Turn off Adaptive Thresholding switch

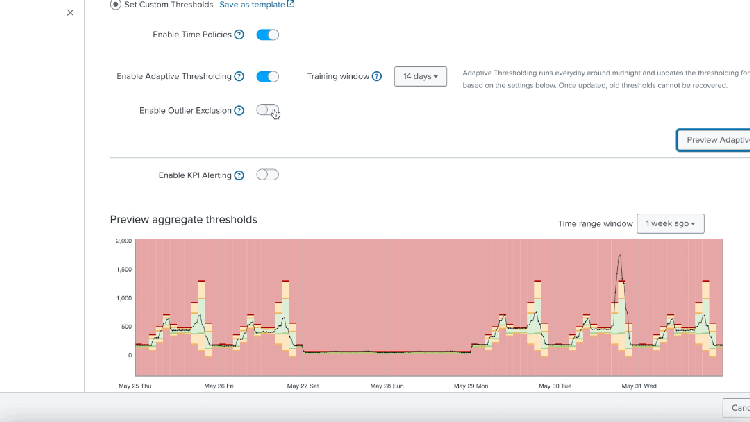pyautogui.click(x=267, y=76)
